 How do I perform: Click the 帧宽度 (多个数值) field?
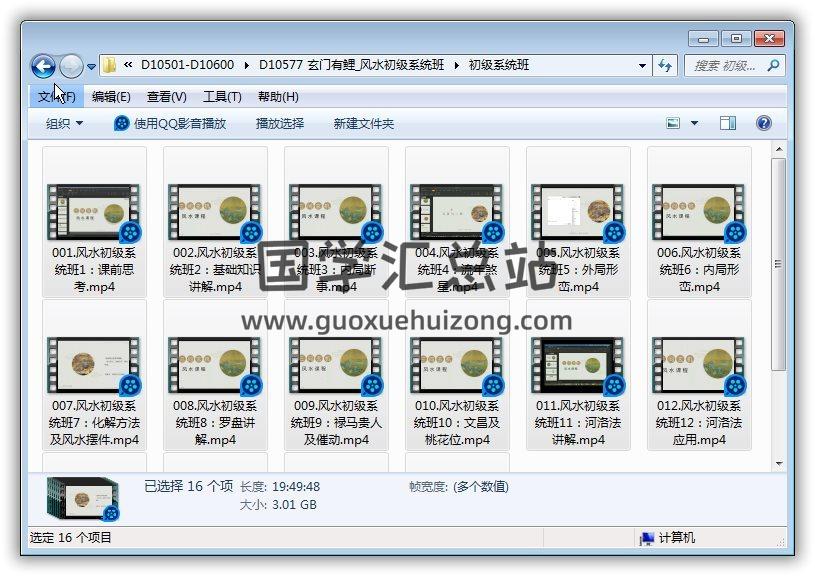(x=459, y=487)
